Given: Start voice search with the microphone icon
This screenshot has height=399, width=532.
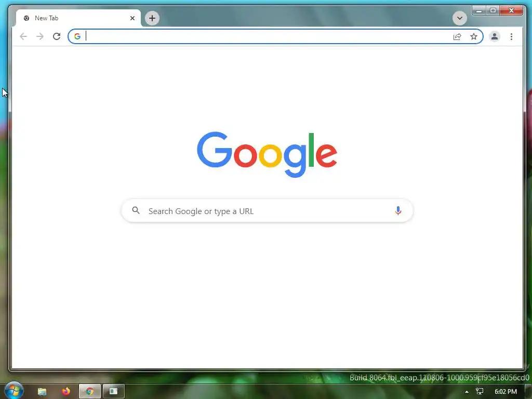Looking at the screenshot, I should tap(398, 211).
